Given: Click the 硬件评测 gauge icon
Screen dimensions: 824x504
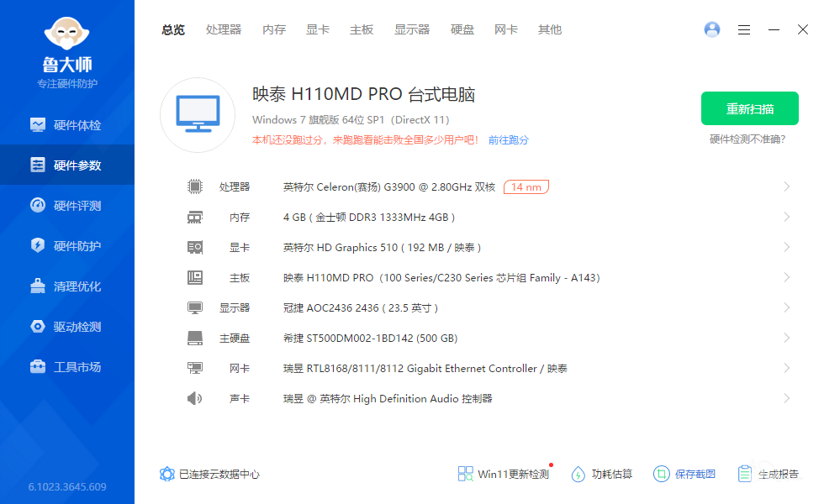Looking at the screenshot, I should (38, 205).
